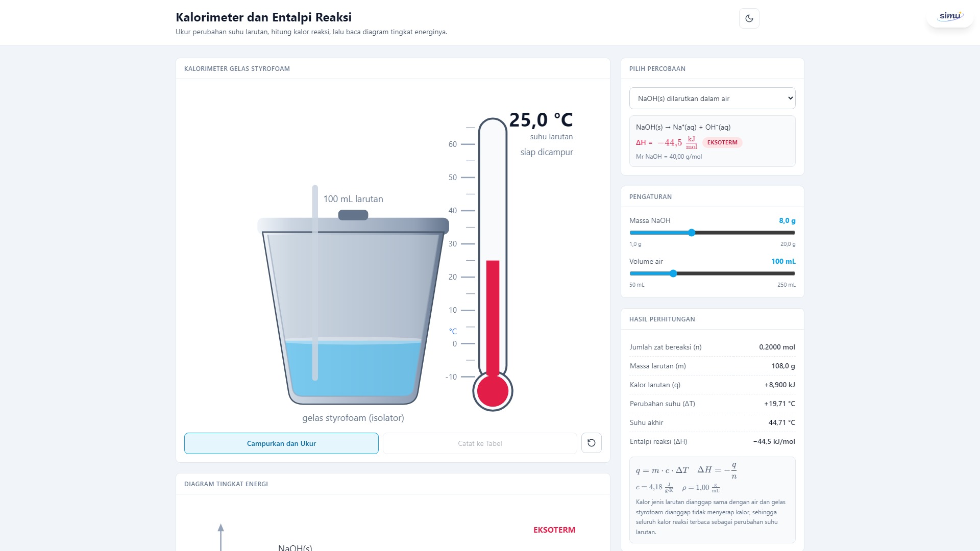Click the Entalpi reaksi (ΔH) result row
This screenshot has height=551, width=980.
[712, 441]
